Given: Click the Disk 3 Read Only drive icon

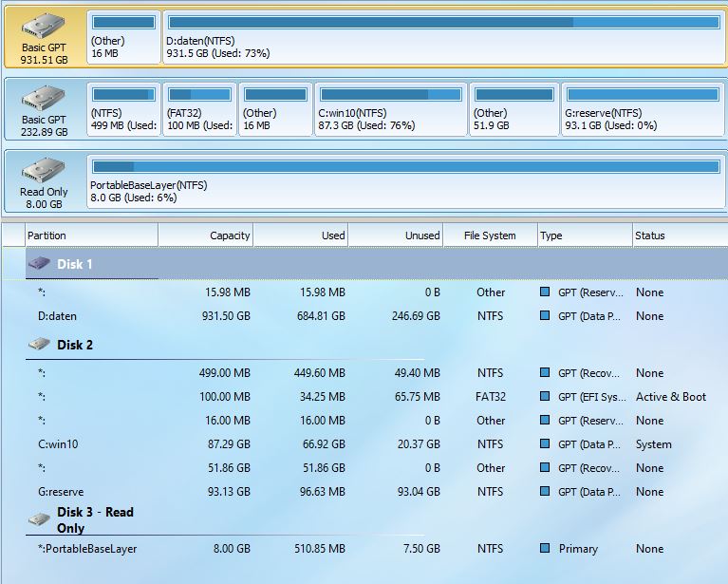Looking at the screenshot, I should [39, 519].
